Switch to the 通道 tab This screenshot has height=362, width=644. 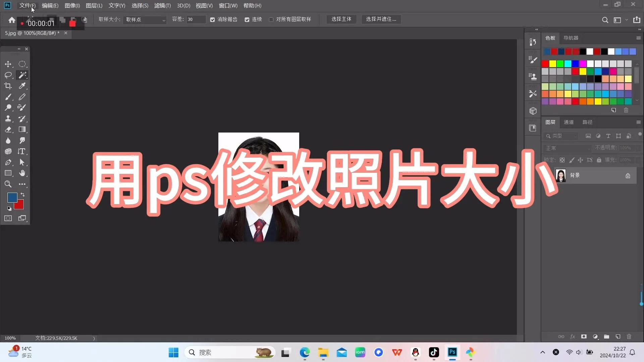tap(569, 122)
